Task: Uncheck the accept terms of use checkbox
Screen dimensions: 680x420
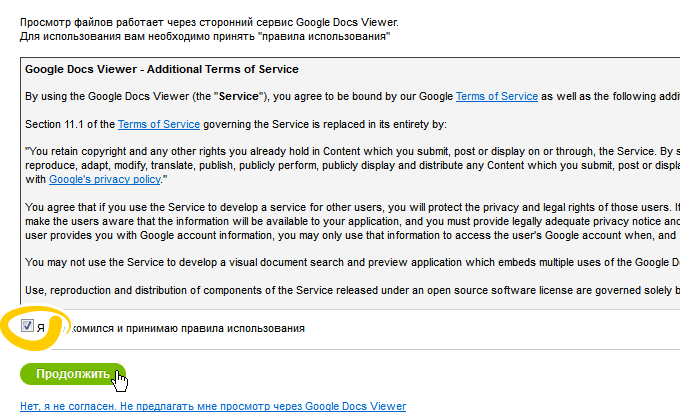Action: (27, 325)
